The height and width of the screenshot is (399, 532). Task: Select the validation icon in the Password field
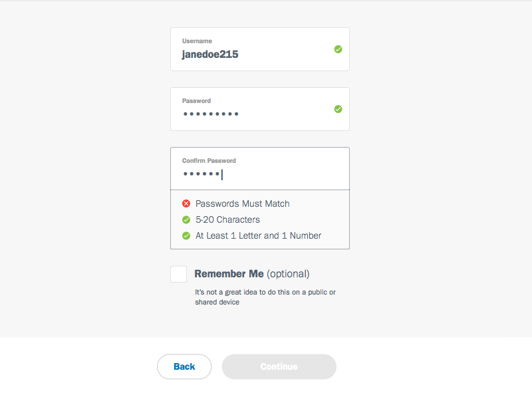[338, 109]
